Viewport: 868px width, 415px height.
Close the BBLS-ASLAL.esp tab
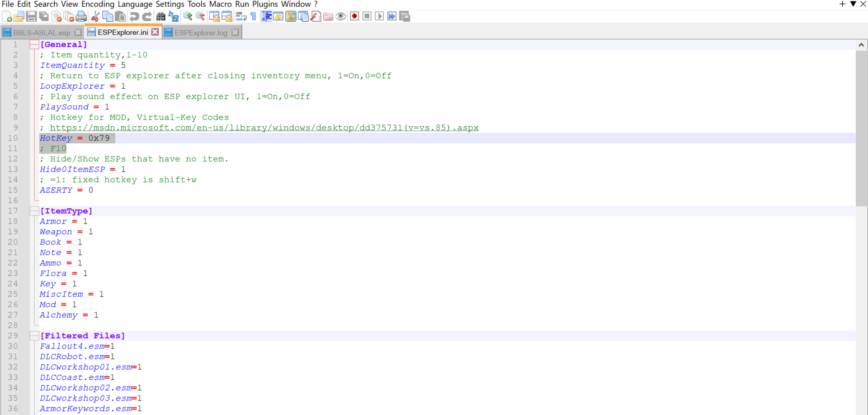pyautogui.click(x=78, y=33)
